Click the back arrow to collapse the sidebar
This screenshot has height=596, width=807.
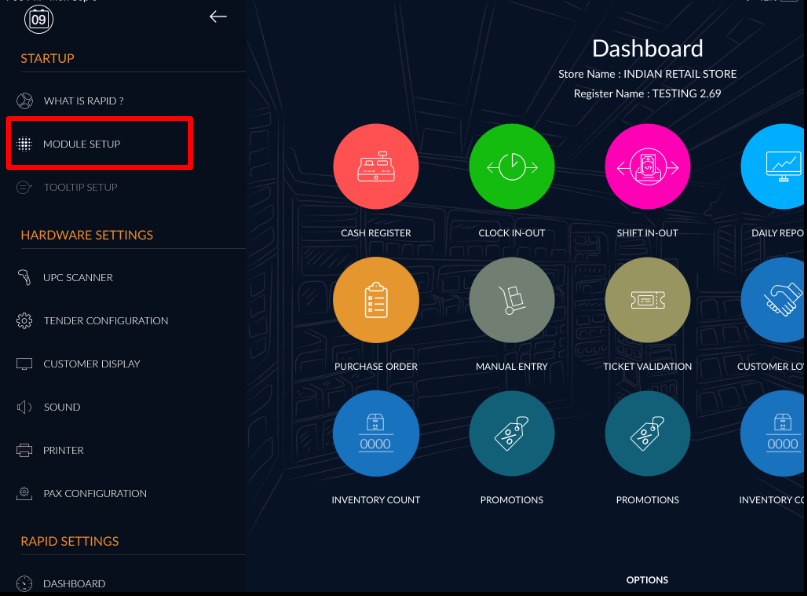[x=218, y=16]
